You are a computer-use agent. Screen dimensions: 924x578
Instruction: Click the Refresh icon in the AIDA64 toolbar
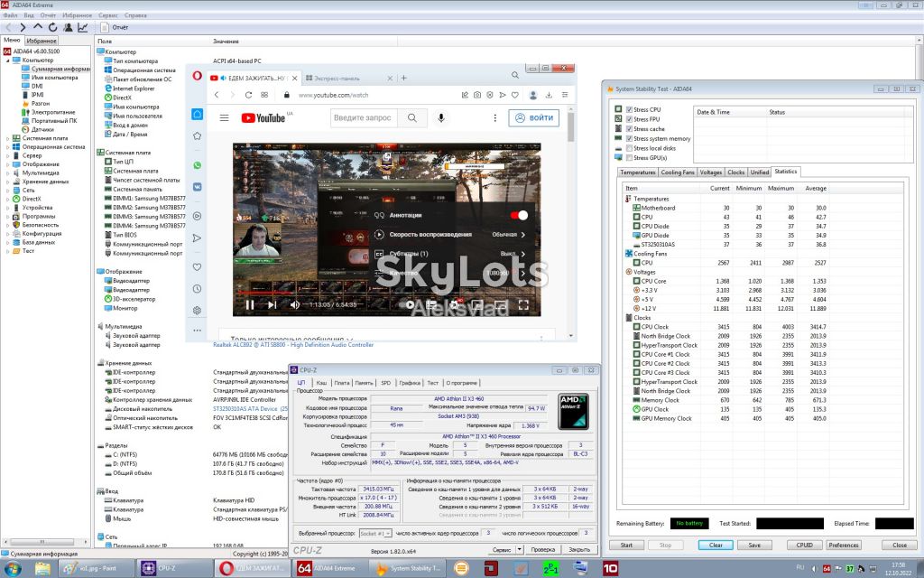(x=52, y=27)
